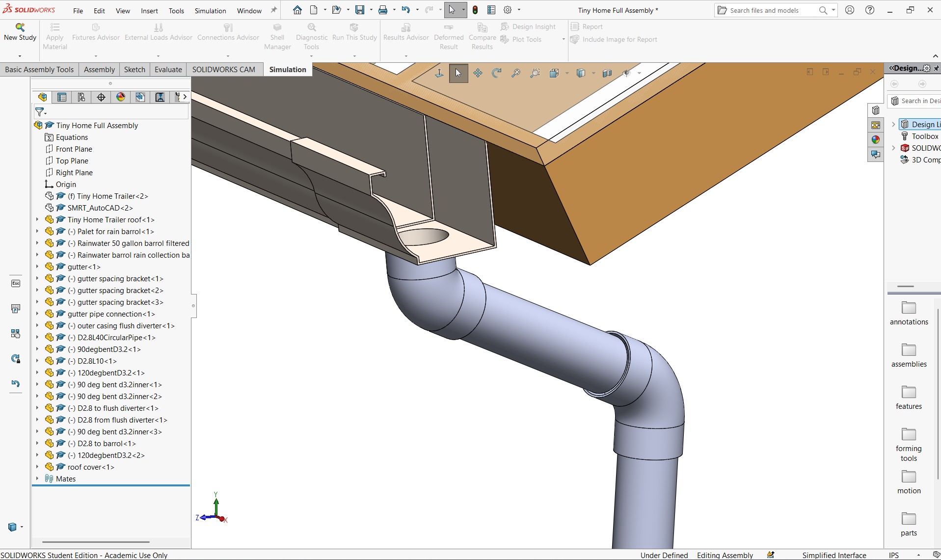Toggle the Select arrow tool in the view toolbar
The height and width of the screenshot is (560, 941).
click(458, 74)
